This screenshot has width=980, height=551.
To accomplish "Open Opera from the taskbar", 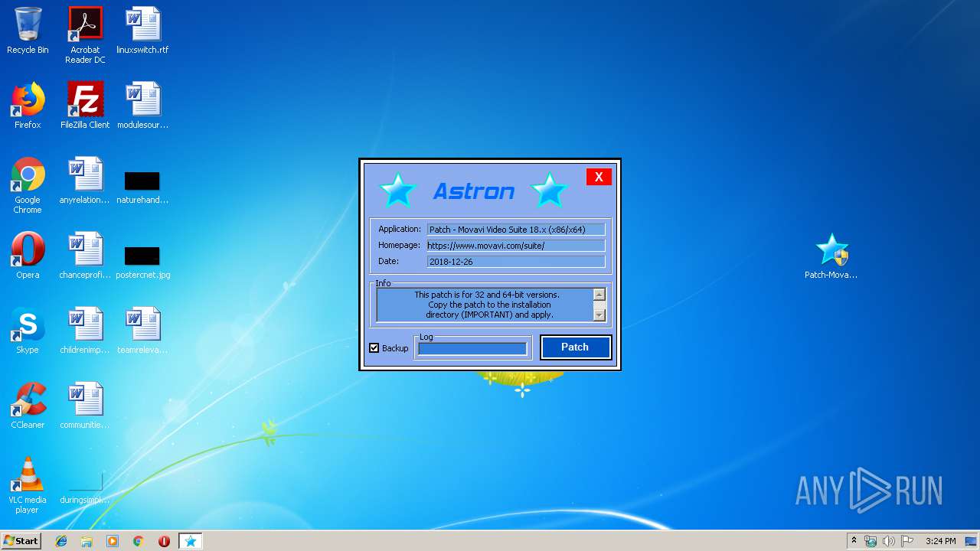I will (x=164, y=541).
